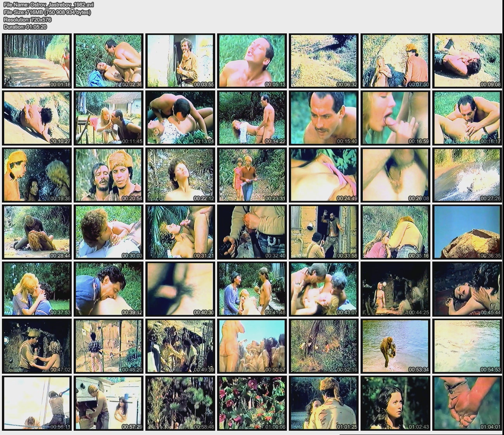
Task: Select the holding hands frame 01:04:01
Action: tap(467, 403)
